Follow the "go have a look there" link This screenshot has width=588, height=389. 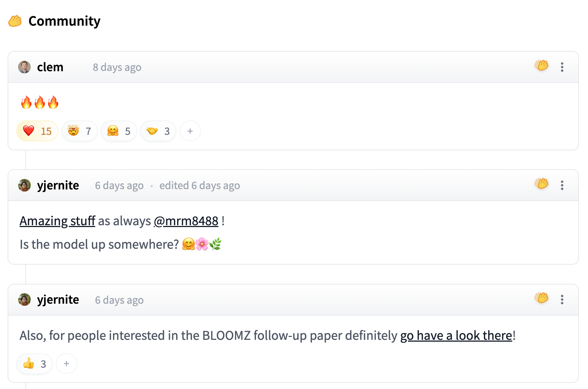pyautogui.click(x=456, y=335)
